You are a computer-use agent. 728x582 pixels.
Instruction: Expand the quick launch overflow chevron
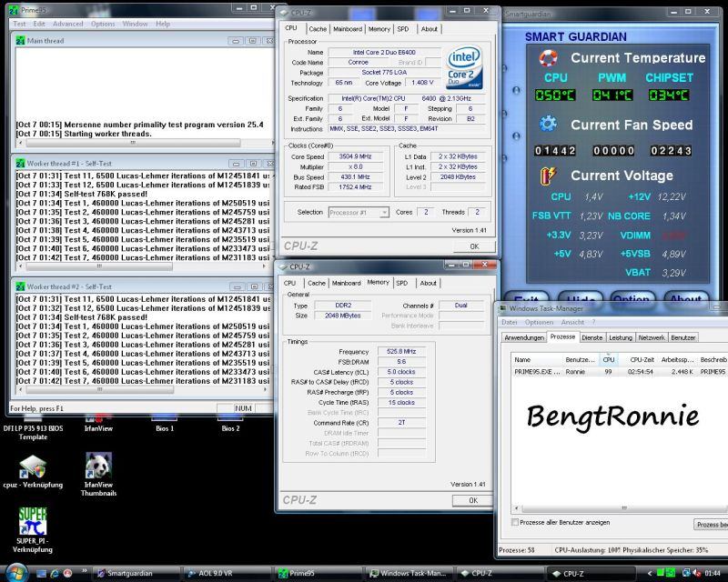coord(84,571)
